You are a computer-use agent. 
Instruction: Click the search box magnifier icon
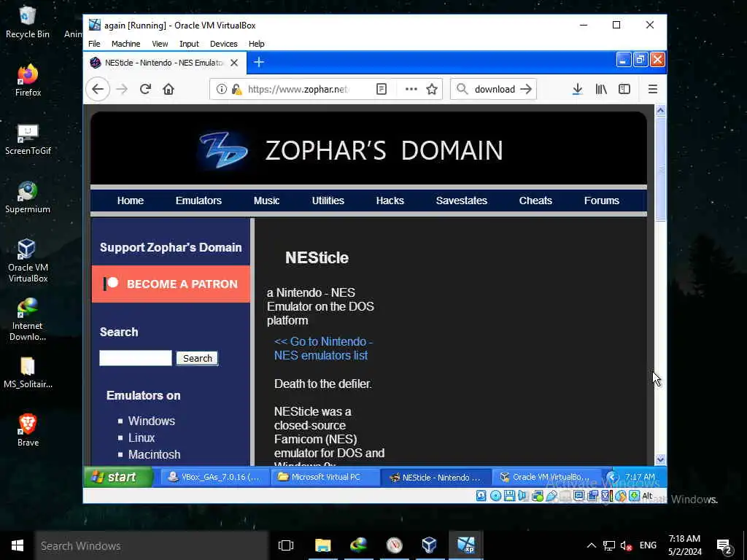pyautogui.click(x=462, y=89)
